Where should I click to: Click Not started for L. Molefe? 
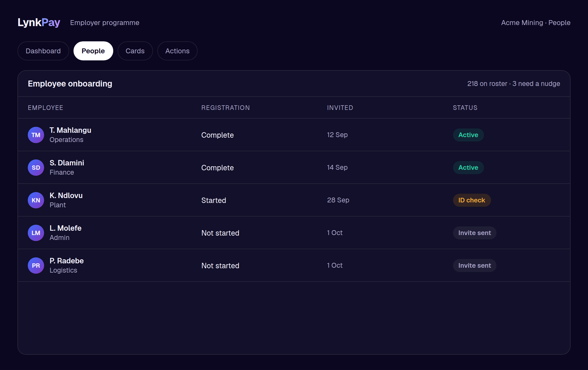pyautogui.click(x=220, y=233)
